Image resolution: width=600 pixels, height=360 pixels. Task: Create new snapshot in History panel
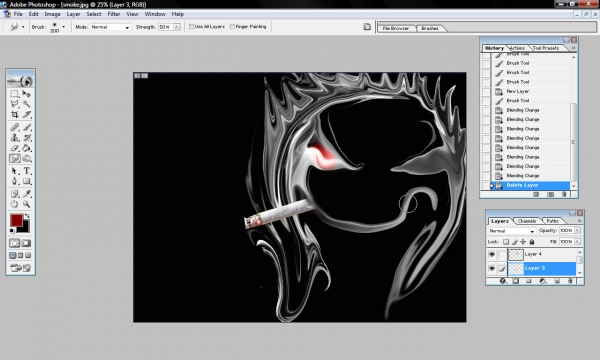tap(550, 194)
